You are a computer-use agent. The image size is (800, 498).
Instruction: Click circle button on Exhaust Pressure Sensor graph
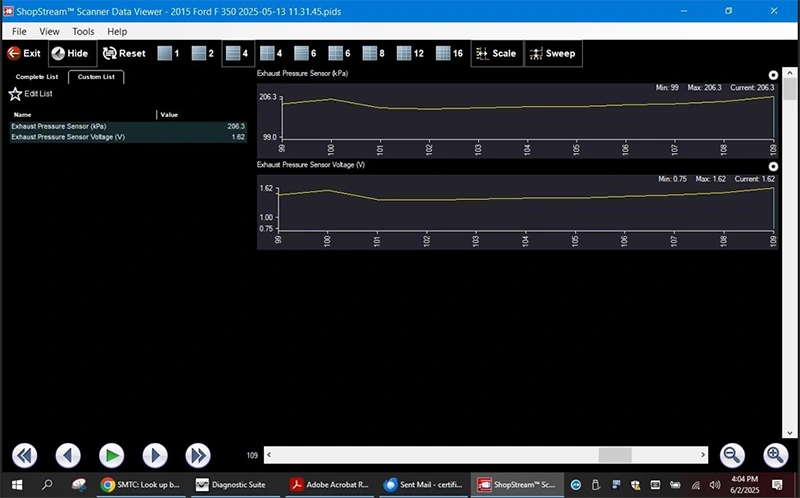click(773, 76)
